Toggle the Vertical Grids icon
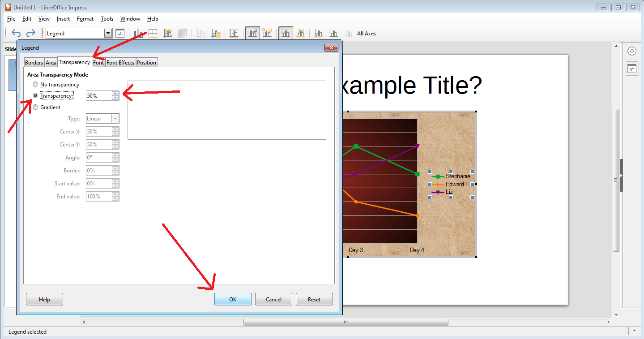Viewport: 644px width, 339px height. point(300,33)
